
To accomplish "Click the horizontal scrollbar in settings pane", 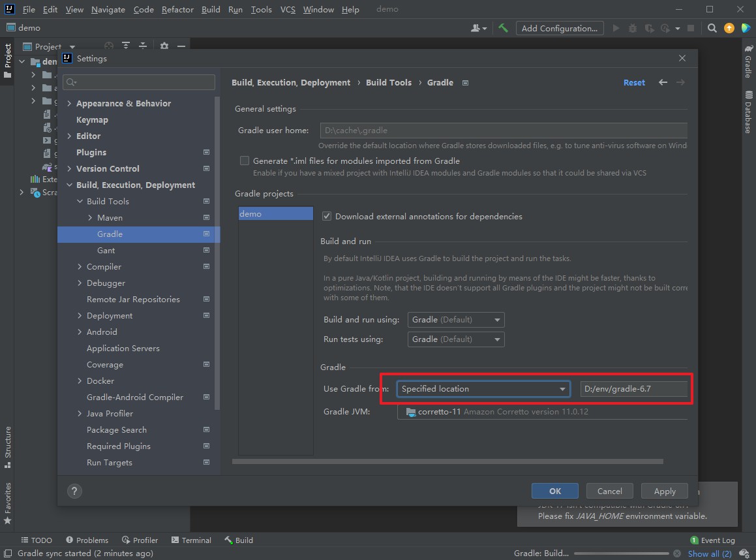I will tap(447, 461).
